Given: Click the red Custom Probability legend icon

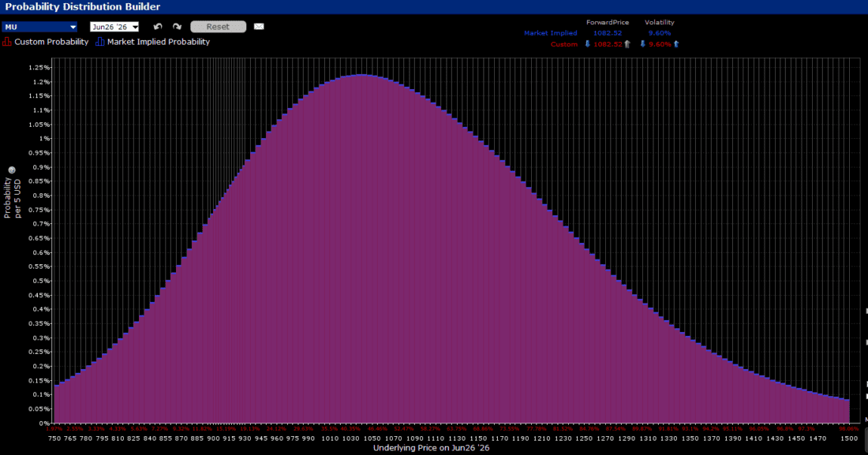Looking at the screenshot, I should point(6,42).
